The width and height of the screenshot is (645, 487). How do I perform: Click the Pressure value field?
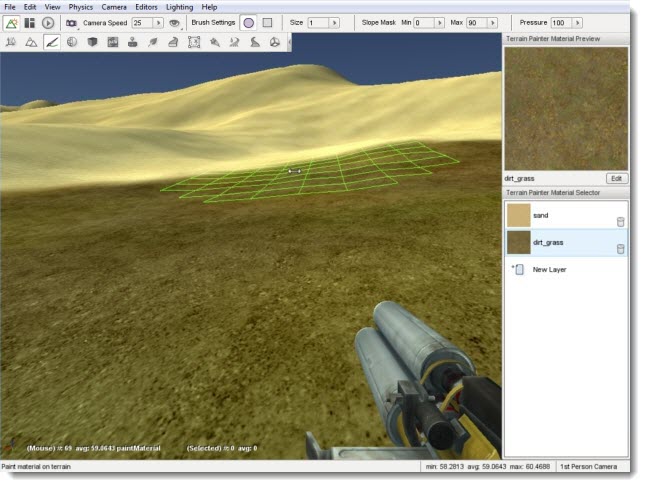(561, 23)
